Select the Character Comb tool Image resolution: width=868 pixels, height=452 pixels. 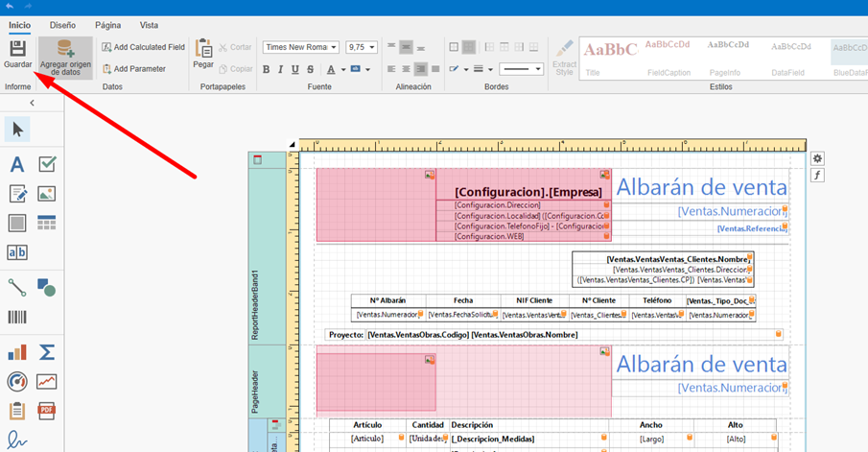17,252
